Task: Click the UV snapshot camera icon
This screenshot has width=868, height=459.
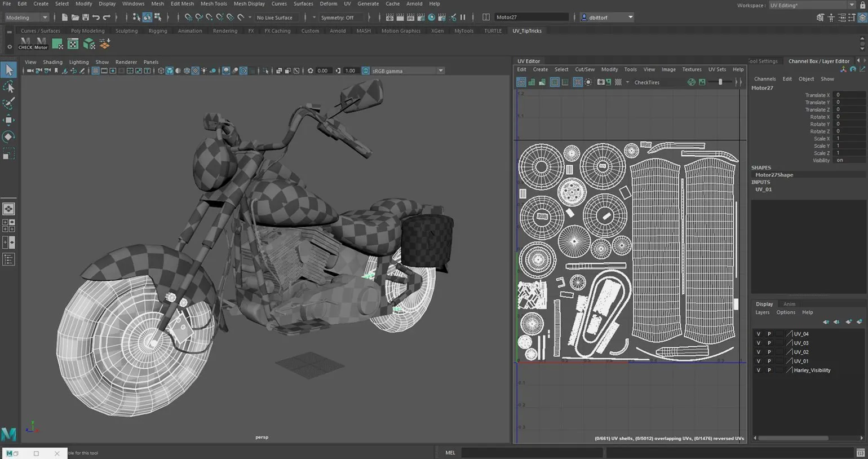Action: 601,82
